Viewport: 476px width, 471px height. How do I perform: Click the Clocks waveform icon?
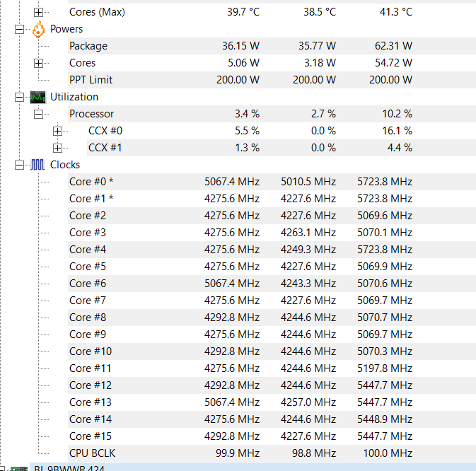point(37,165)
